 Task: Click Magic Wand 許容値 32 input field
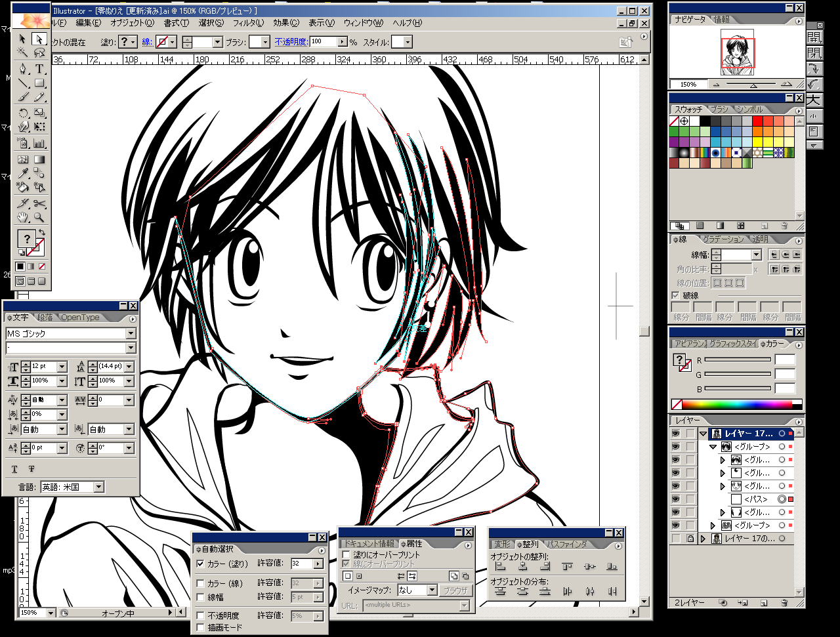303,564
